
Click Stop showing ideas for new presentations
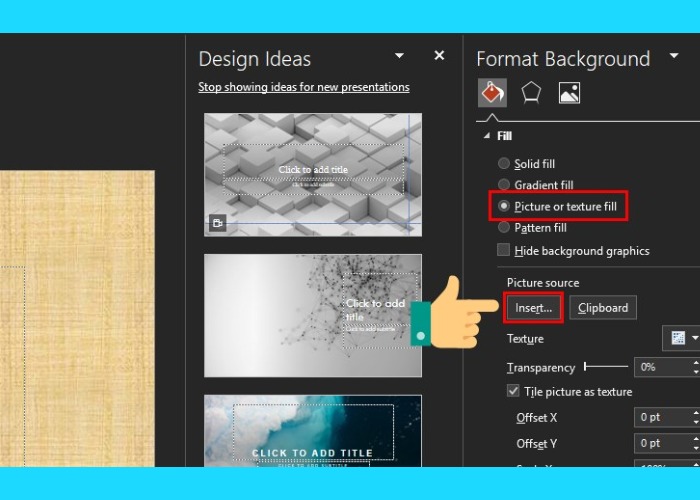coord(304,87)
